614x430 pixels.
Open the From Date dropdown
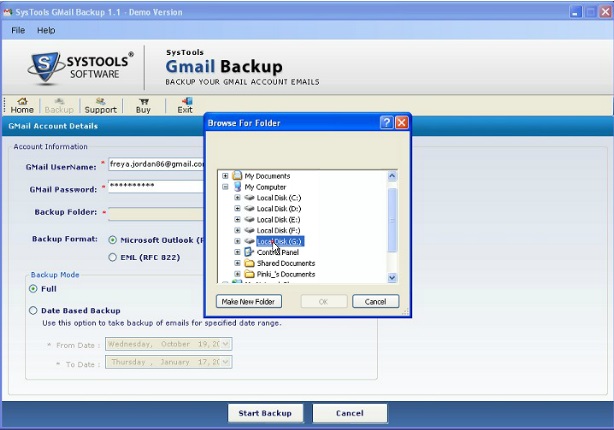226,344
